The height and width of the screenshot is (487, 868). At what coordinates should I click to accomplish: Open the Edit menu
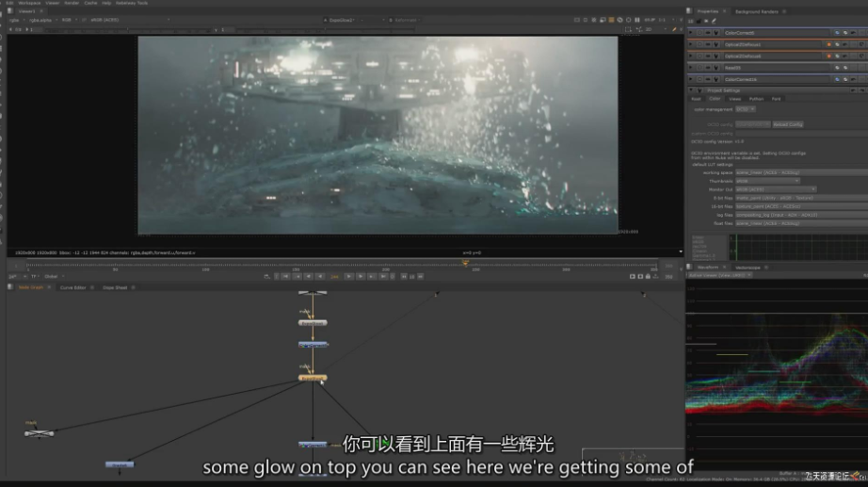(x=9, y=3)
